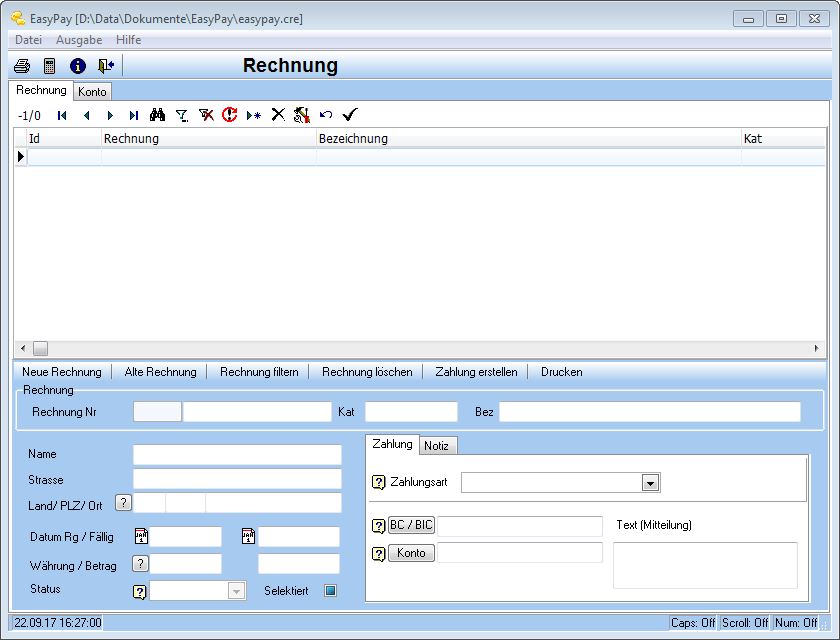Select the Notiz tab

tap(435, 446)
